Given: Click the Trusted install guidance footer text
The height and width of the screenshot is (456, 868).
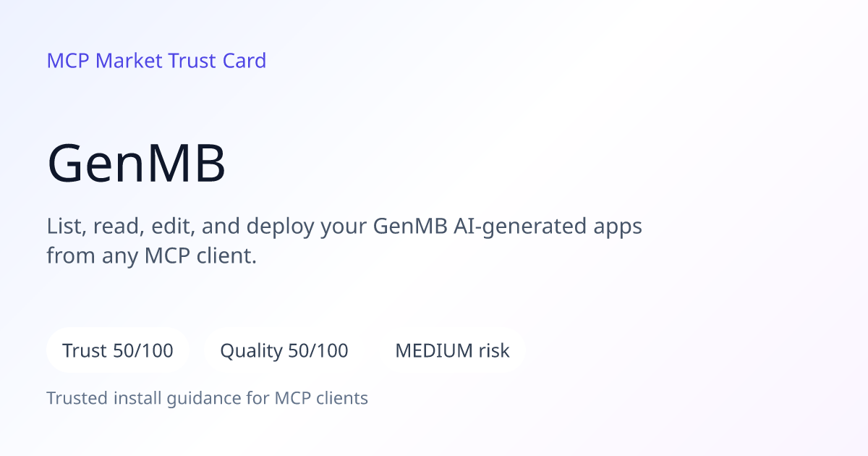Looking at the screenshot, I should (x=208, y=398).
